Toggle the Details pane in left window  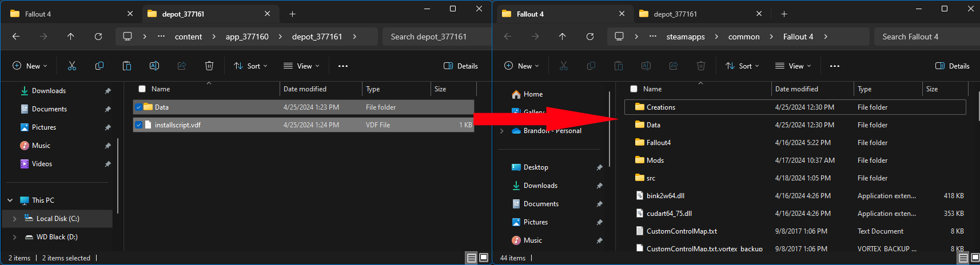tap(461, 66)
